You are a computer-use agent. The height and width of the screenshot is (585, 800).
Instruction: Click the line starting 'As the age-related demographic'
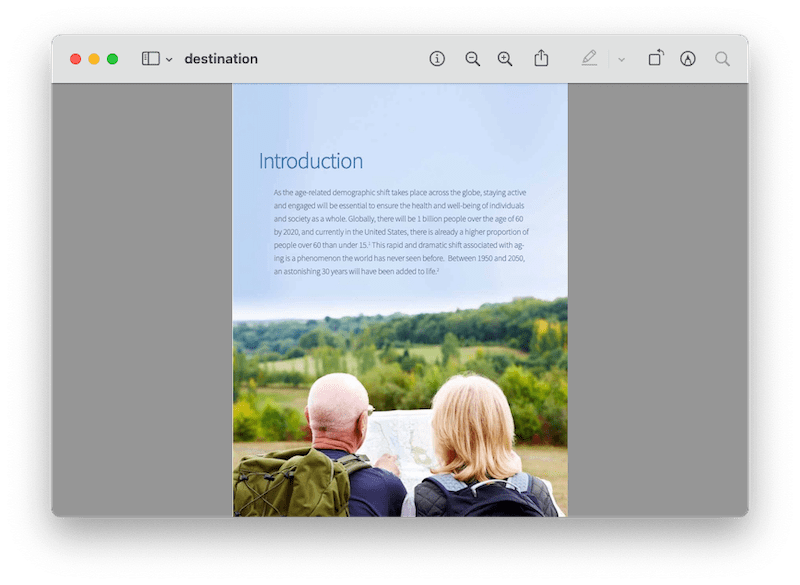pyautogui.click(x=399, y=192)
